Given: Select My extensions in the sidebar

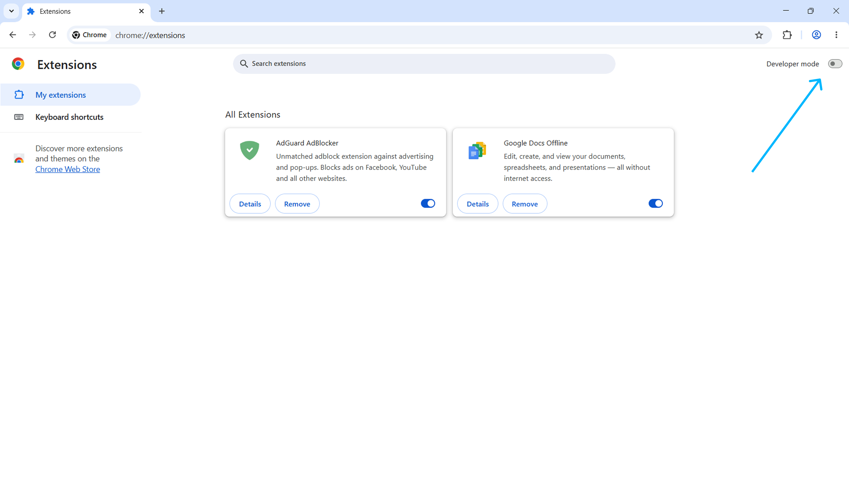Looking at the screenshot, I should tap(70, 95).
